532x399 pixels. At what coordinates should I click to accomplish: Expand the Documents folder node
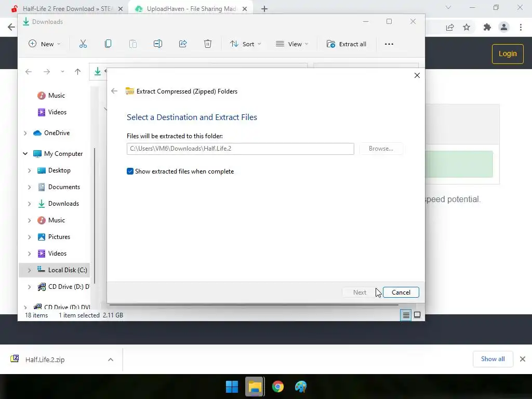pyautogui.click(x=30, y=187)
